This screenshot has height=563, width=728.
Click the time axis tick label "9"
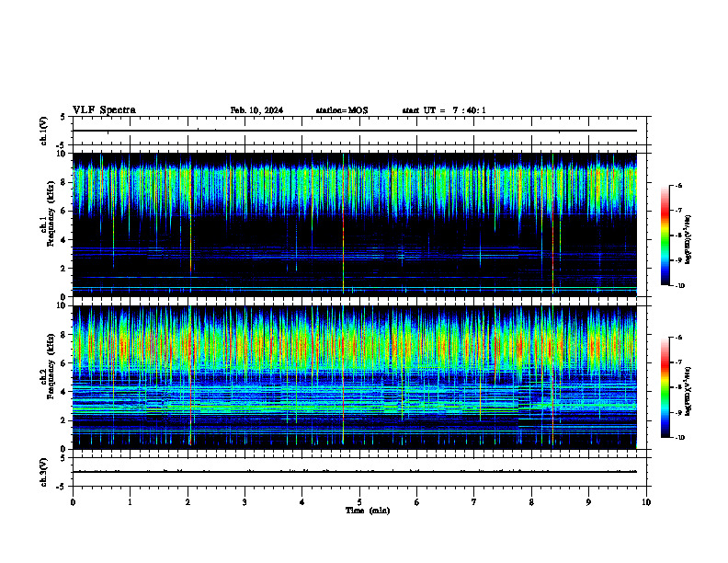pos(588,502)
